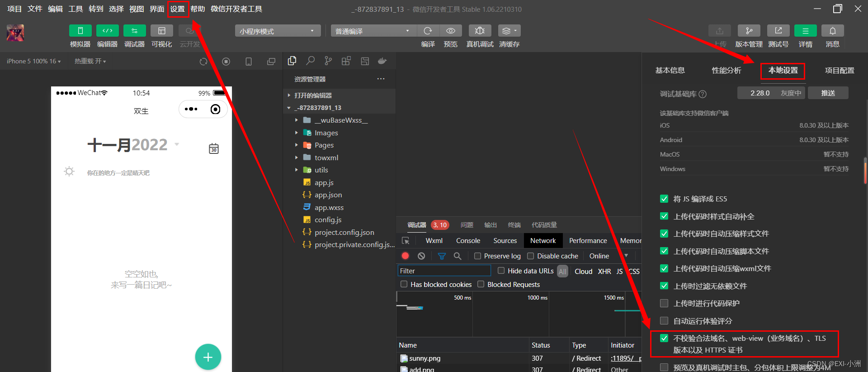The image size is (868, 372).
Task: Open the Details (详情) panel icon
Action: click(x=806, y=31)
